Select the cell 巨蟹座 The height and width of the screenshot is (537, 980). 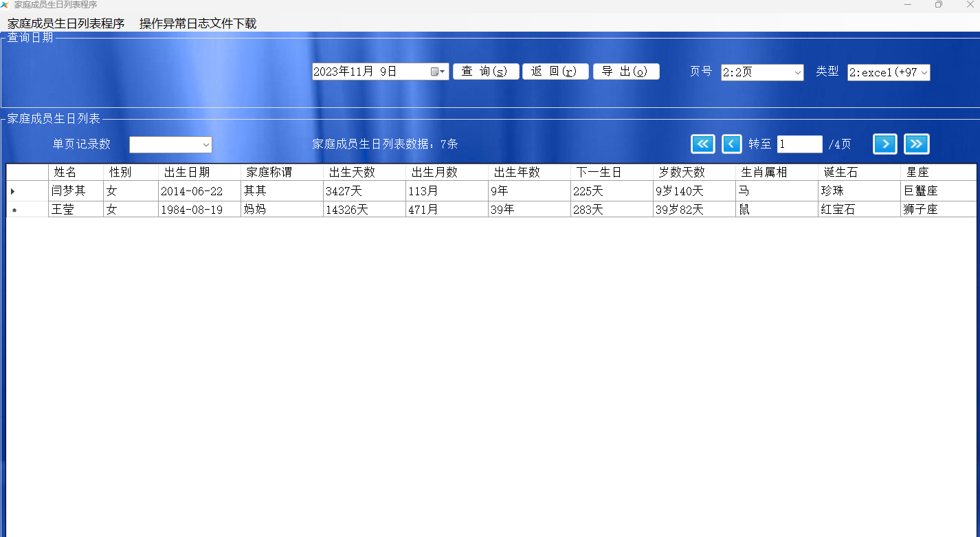(x=938, y=191)
